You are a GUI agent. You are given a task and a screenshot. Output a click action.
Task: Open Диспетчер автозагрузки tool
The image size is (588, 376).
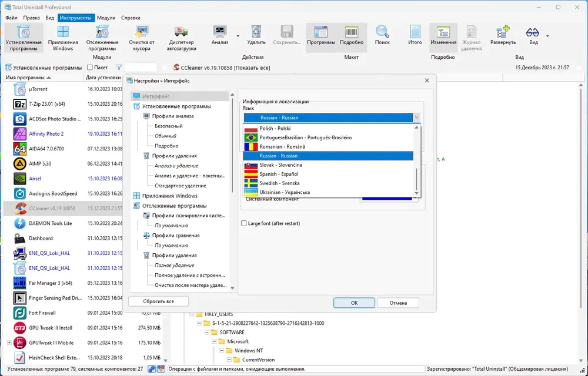click(181, 38)
